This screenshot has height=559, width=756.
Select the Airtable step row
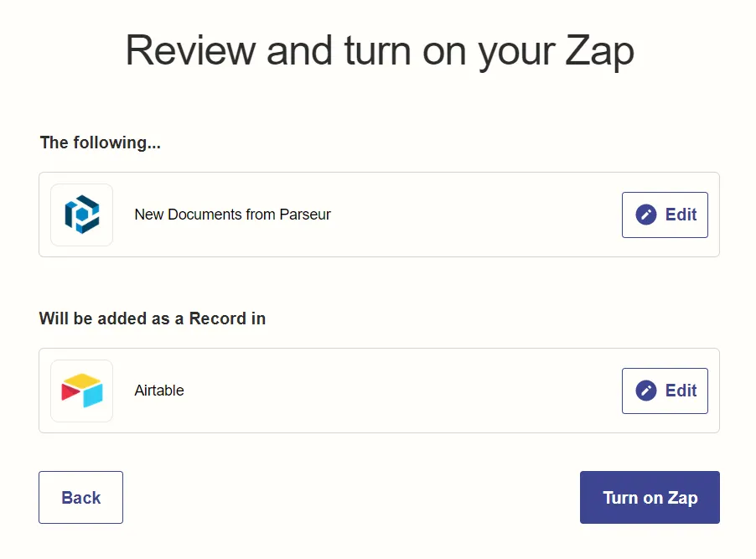[x=378, y=391]
